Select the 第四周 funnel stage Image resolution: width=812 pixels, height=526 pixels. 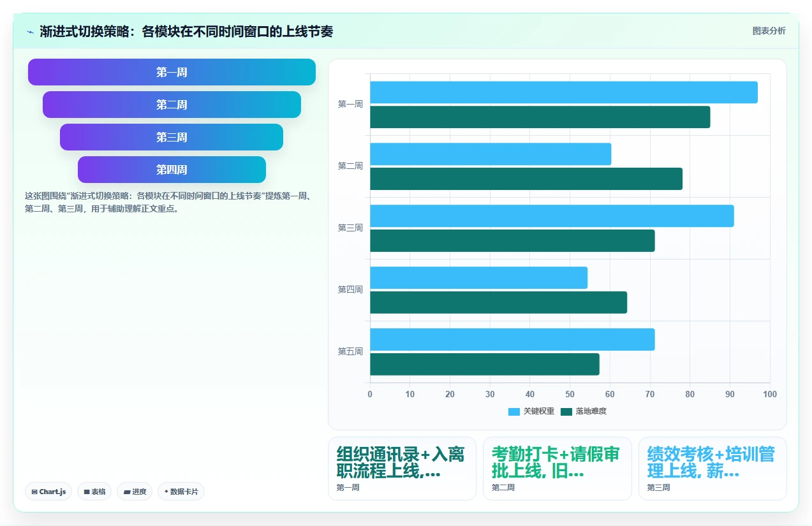[x=172, y=170]
